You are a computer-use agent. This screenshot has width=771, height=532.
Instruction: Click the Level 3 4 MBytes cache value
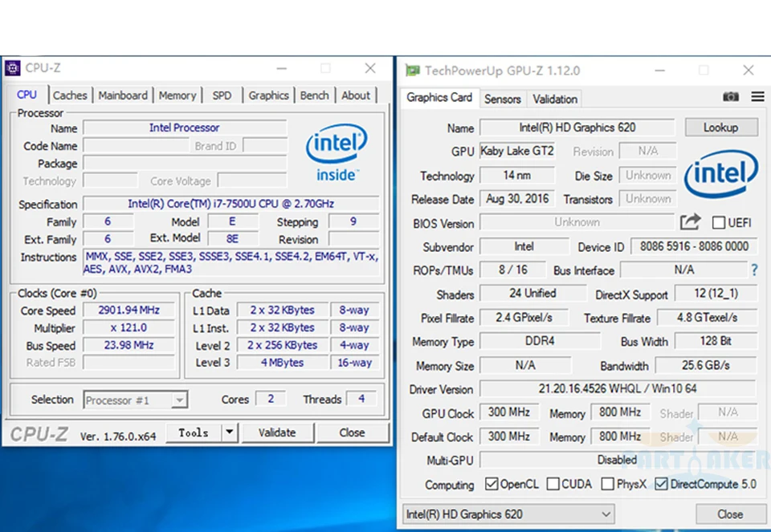point(282,363)
